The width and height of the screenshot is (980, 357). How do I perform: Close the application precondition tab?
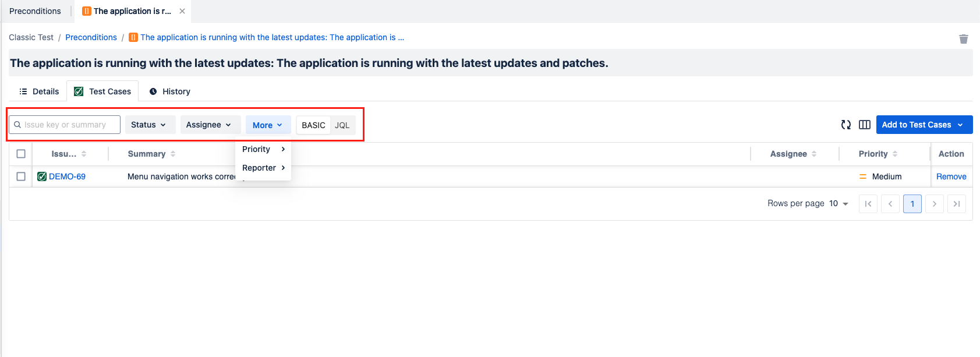point(182,11)
